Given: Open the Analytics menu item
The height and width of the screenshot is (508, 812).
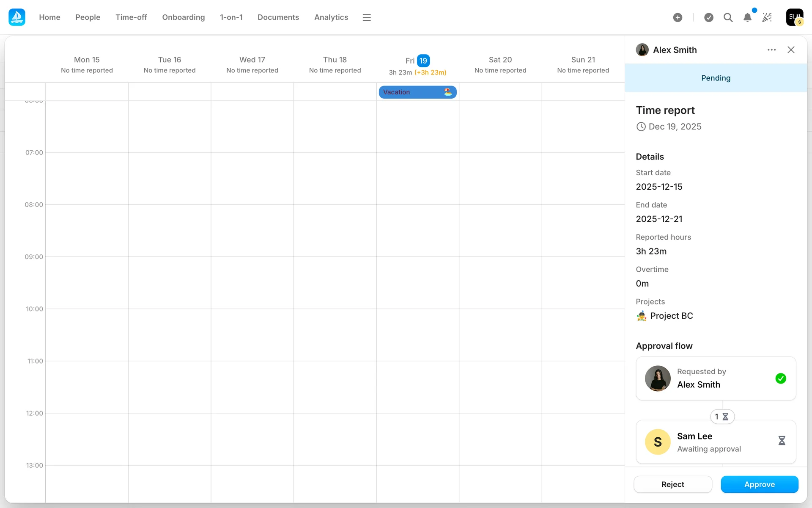Looking at the screenshot, I should 331,17.
